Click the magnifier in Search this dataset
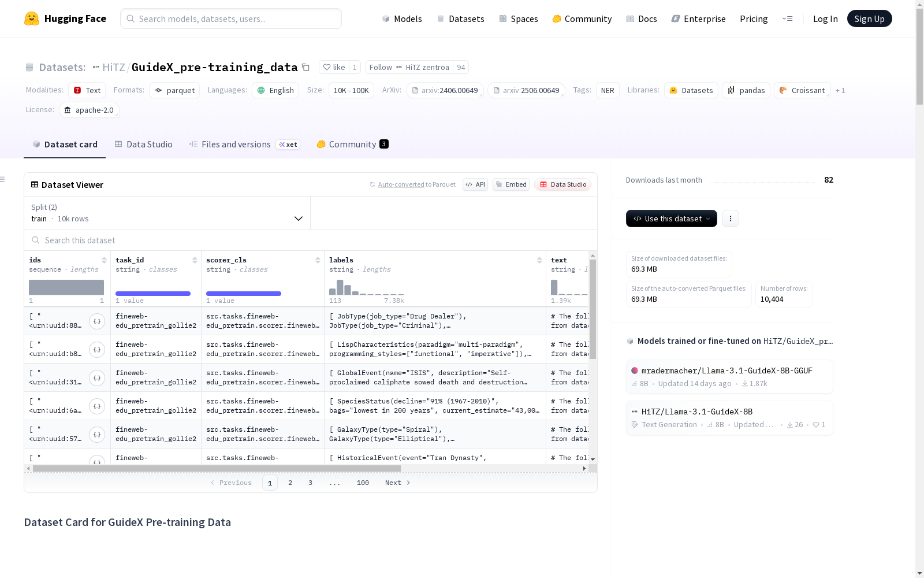 (36, 240)
